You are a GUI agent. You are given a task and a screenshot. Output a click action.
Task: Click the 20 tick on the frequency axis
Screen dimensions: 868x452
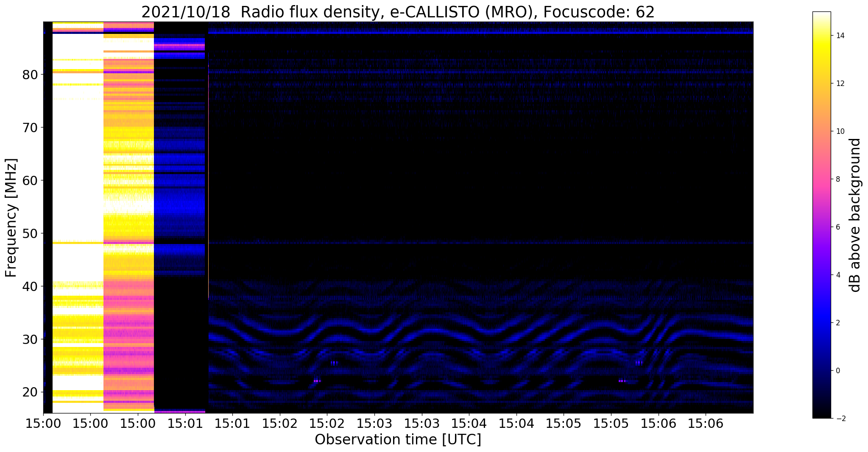pyautogui.click(x=31, y=392)
